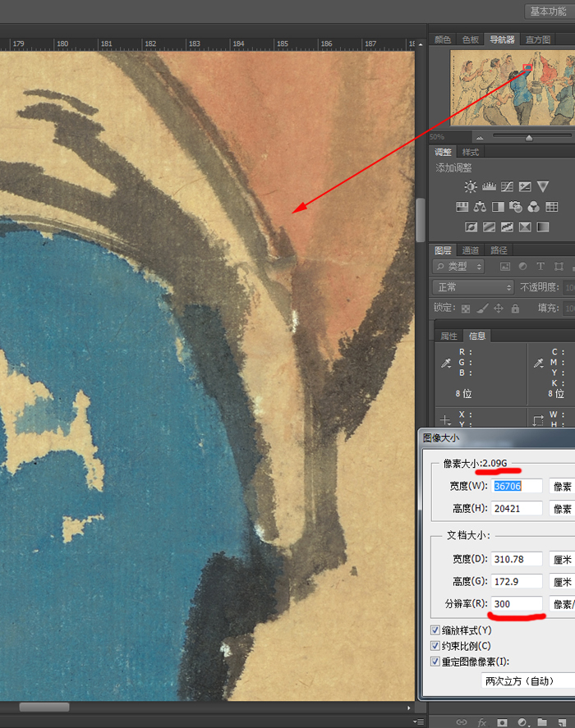Toggle lock position

(499, 309)
